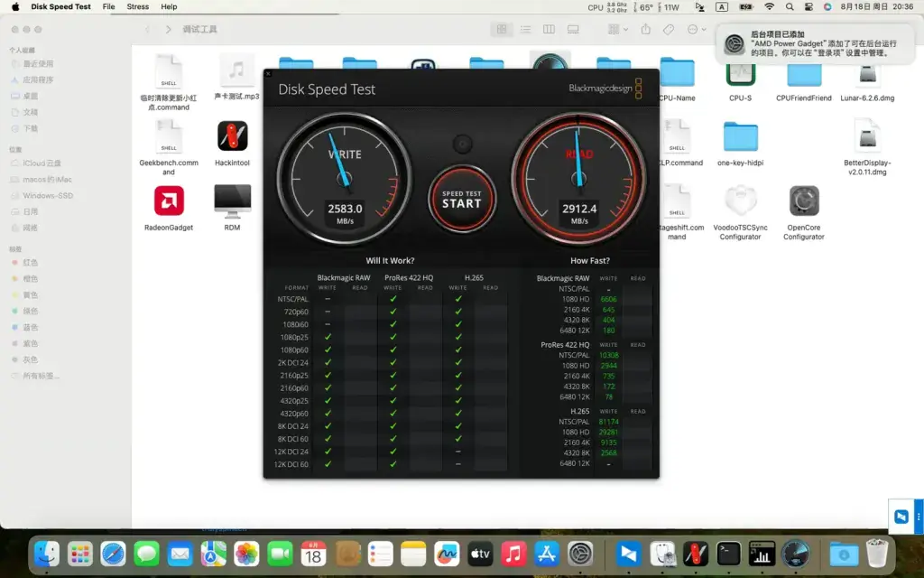Click the WRITE speed gauge
This screenshot has height=578, width=924.
coord(344,179)
